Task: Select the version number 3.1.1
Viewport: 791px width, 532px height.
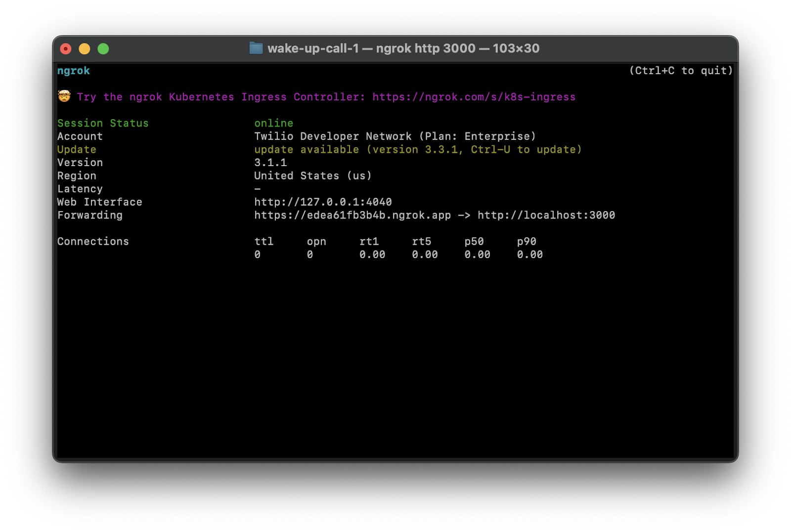Action: (270, 163)
